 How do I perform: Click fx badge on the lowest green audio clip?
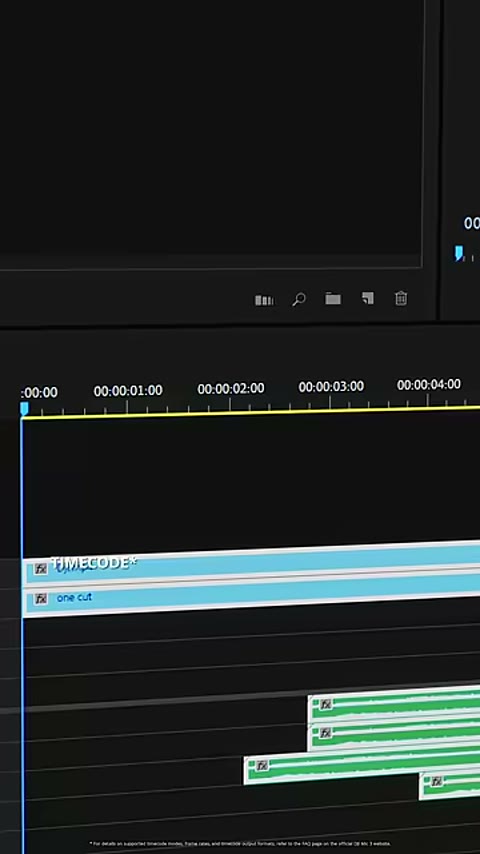[436, 782]
